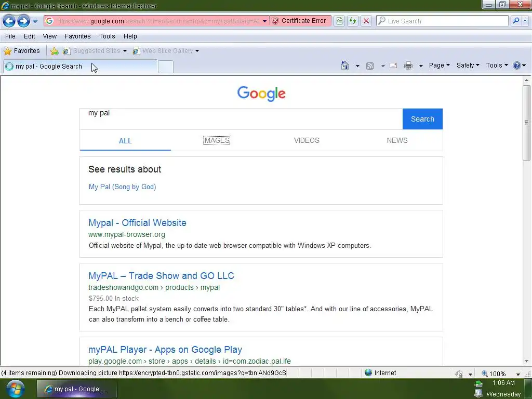Open the Feeds button dropdown arrow
Image resolution: width=532 pixels, height=399 pixels.
point(383,66)
